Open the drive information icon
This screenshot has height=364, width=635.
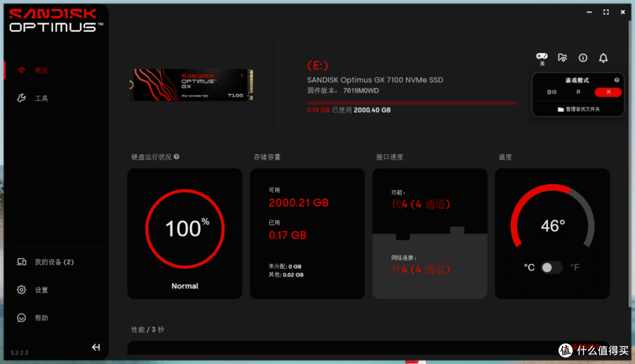point(583,58)
